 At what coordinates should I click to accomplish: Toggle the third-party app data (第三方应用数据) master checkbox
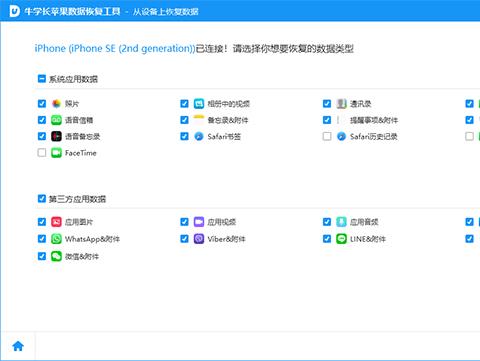pyautogui.click(x=42, y=199)
